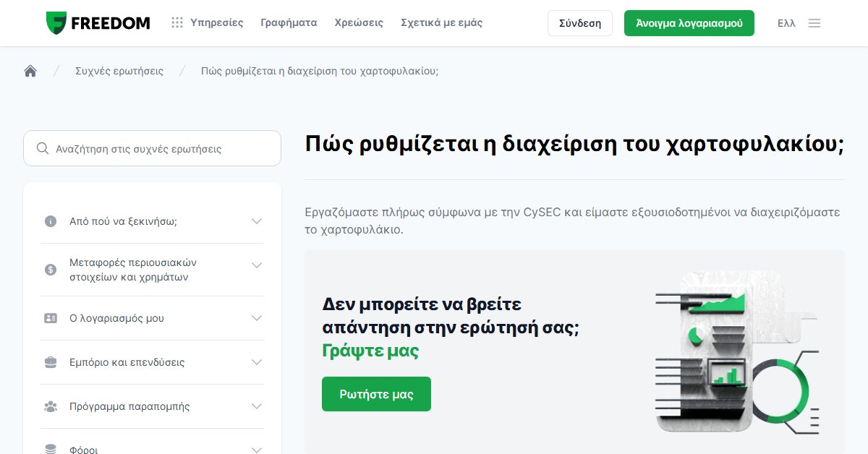Screen dimensions: 868x454
Task: Click the page heading about χαρτοφυλακίου
Action: coord(574,144)
